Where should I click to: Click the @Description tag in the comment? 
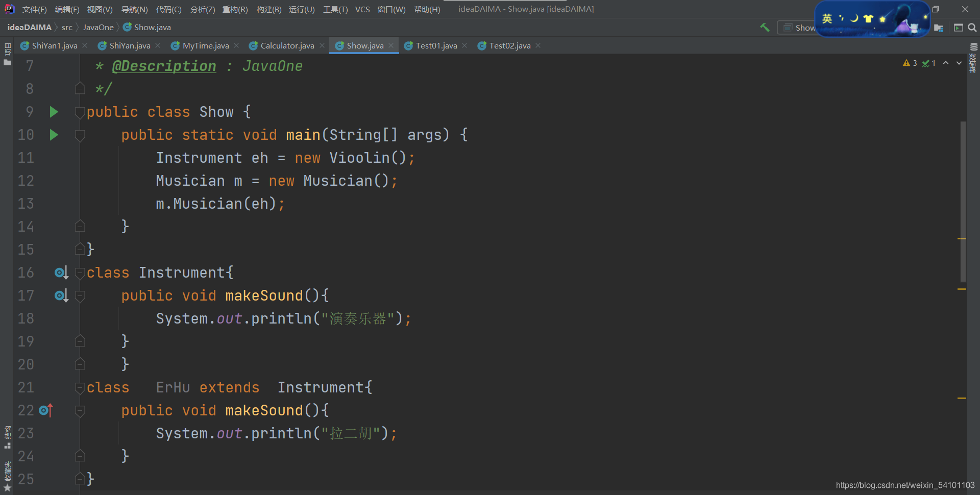tap(164, 66)
